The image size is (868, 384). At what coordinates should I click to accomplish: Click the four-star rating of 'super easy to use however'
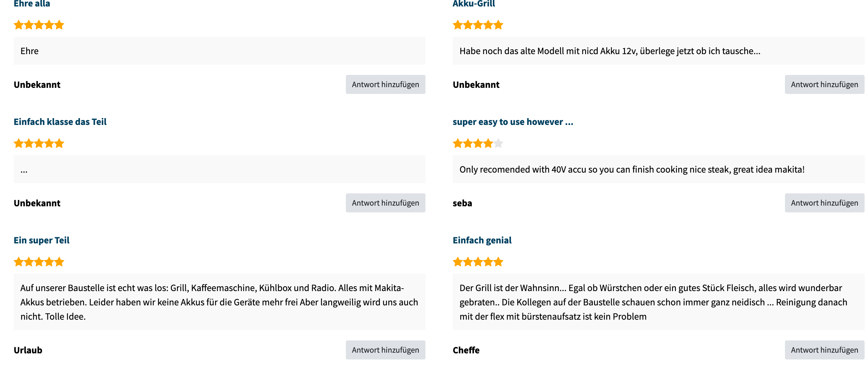478,143
